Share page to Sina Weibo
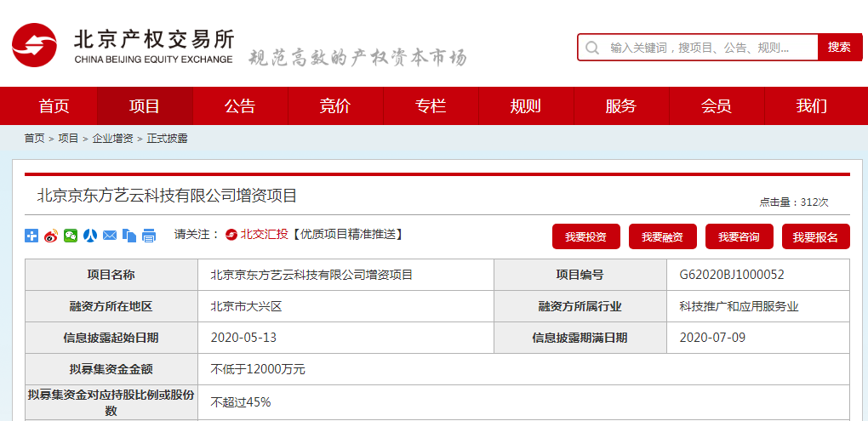 point(51,235)
